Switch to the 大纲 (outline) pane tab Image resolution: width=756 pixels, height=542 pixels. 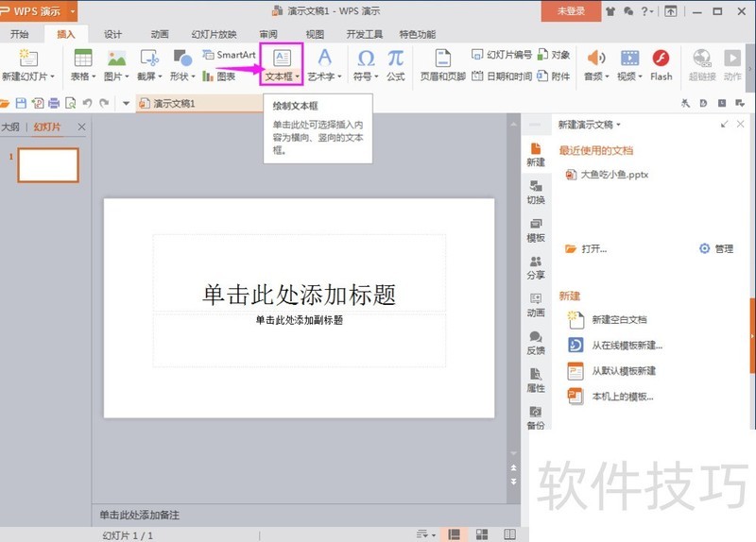pos(10,127)
